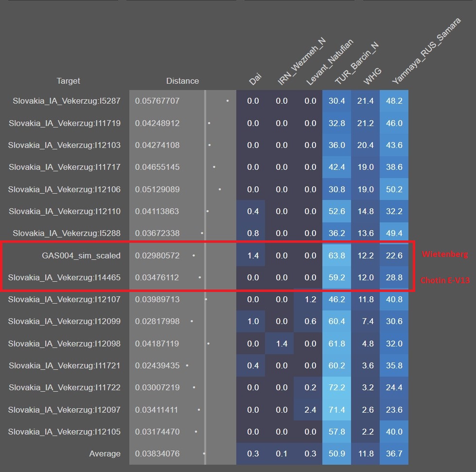Click WHG cell 7.4 for I12099

point(365,321)
